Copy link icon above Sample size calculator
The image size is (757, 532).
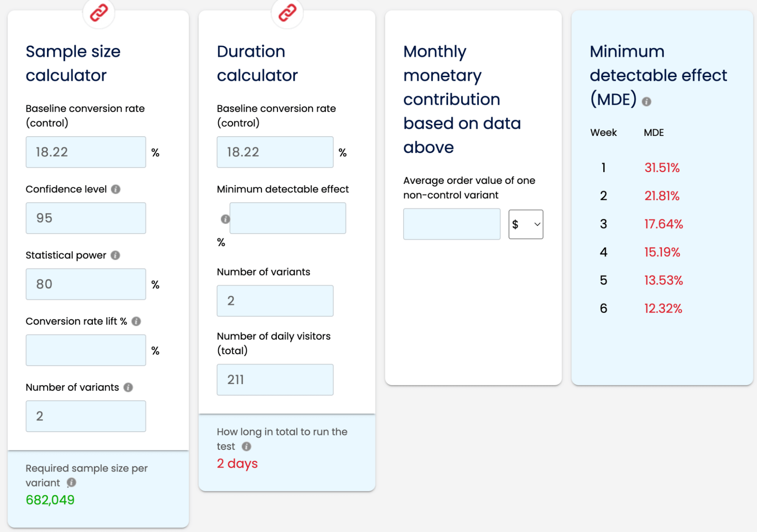tap(98, 12)
